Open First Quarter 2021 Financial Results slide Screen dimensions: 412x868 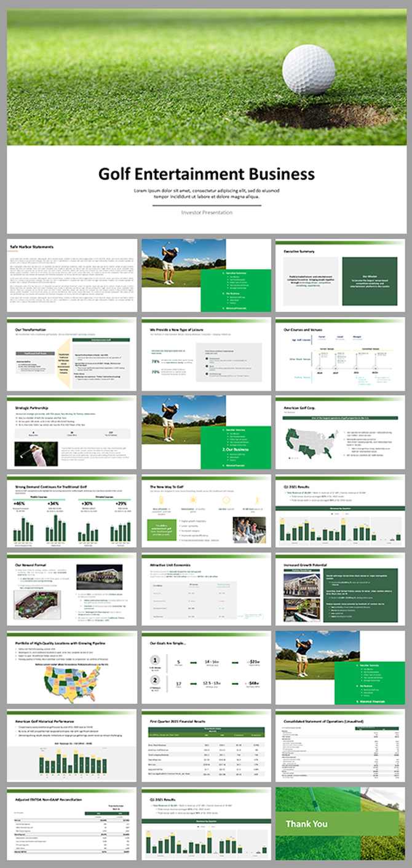coord(206,746)
